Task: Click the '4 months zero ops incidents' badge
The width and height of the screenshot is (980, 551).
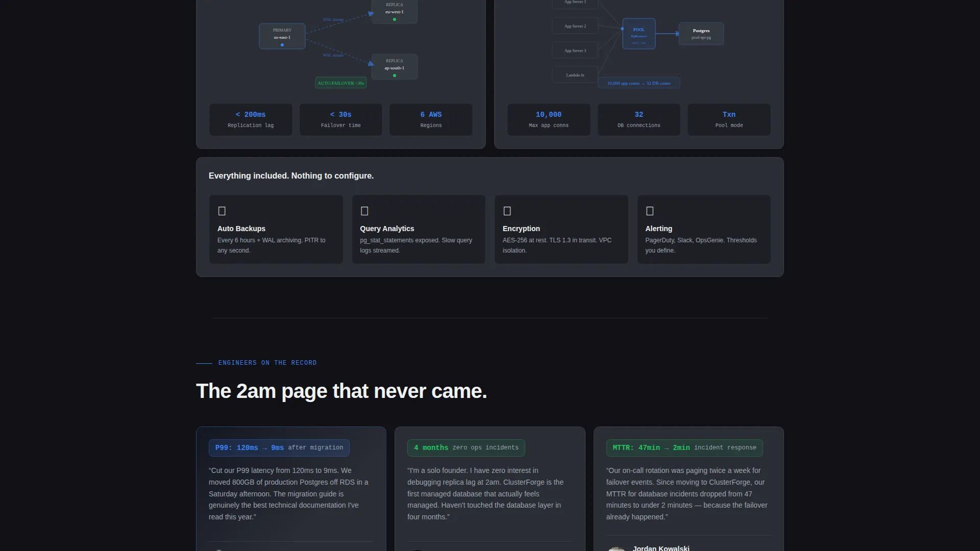Action: (466, 448)
